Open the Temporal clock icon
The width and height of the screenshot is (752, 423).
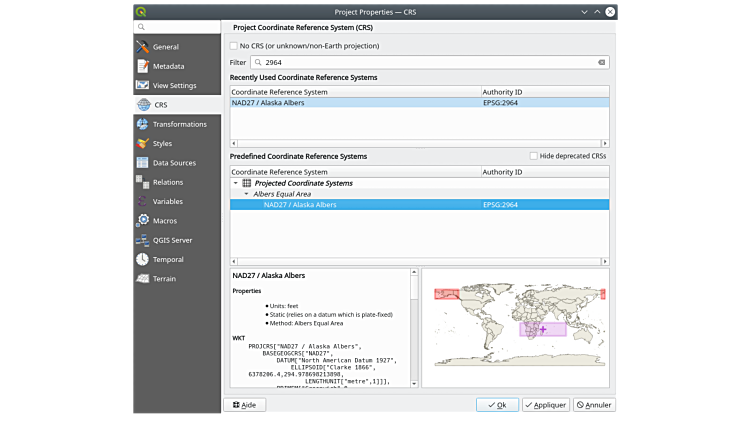(x=143, y=260)
